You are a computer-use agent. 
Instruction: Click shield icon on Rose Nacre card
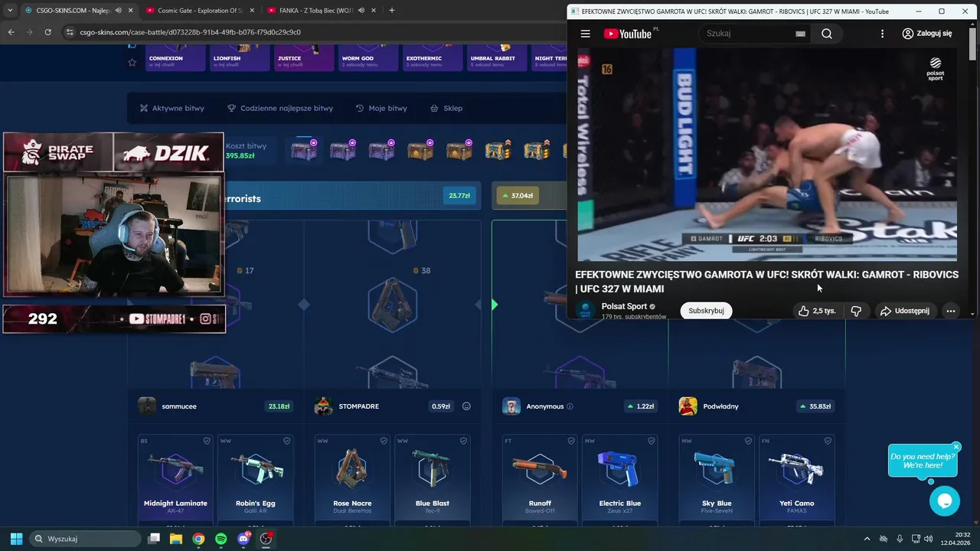coord(384,441)
